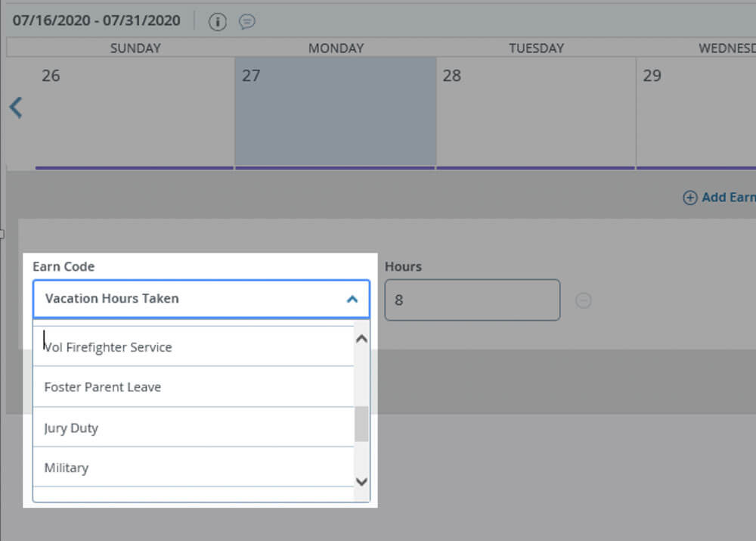Open comments via the speech bubble icon
Screen dimensions: 756x541
click(x=246, y=21)
